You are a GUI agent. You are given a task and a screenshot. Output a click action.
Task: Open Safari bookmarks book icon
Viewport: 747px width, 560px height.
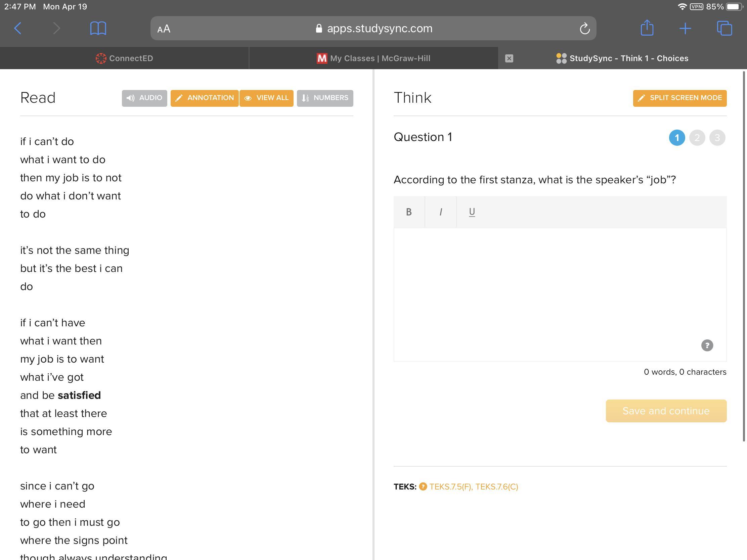(x=98, y=28)
